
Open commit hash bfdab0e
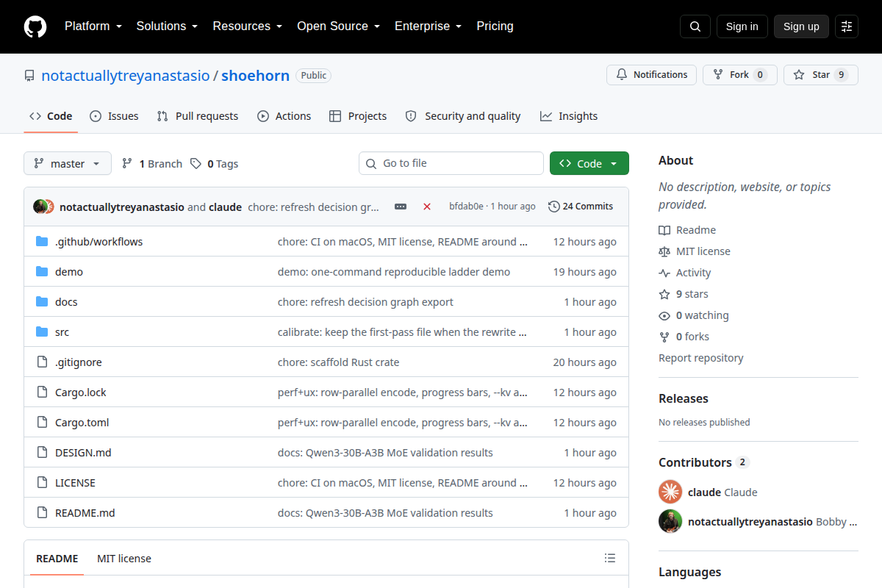tap(466, 207)
